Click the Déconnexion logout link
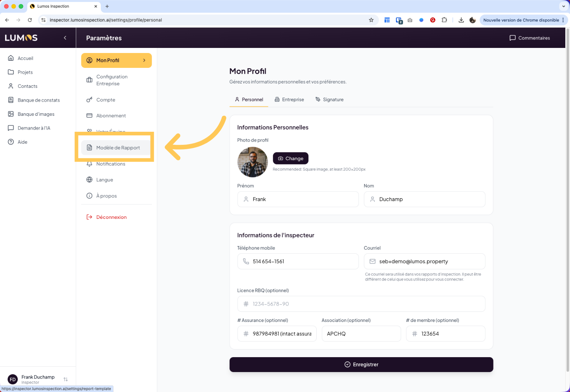 click(x=111, y=217)
